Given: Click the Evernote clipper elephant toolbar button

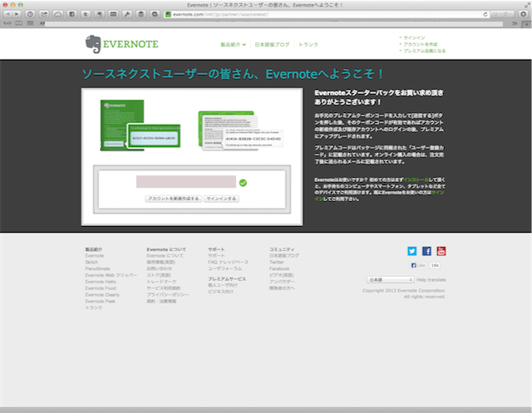Looking at the screenshot, I should point(100,14).
